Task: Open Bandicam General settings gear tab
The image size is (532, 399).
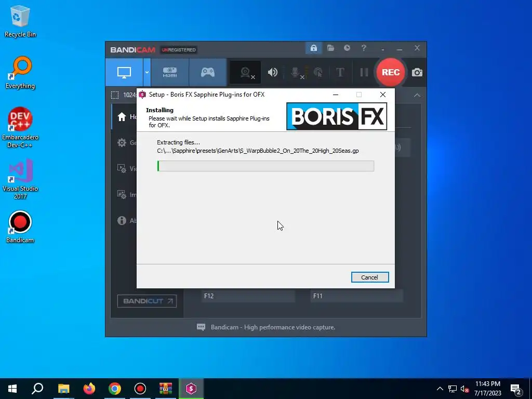Action: coord(124,142)
